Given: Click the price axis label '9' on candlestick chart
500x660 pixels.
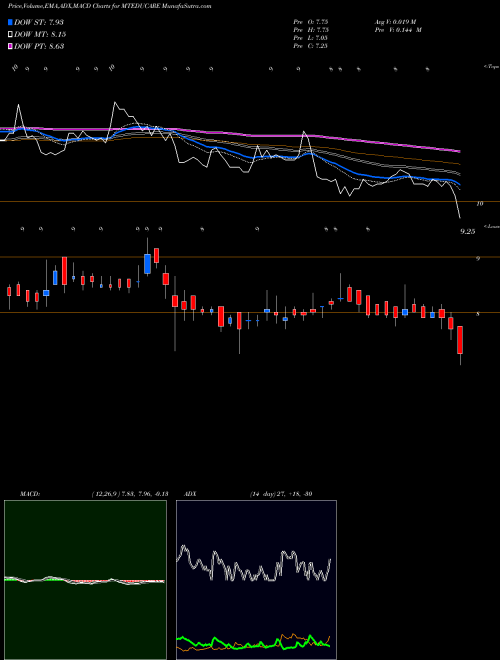Looking at the screenshot, I should click(478, 258).
